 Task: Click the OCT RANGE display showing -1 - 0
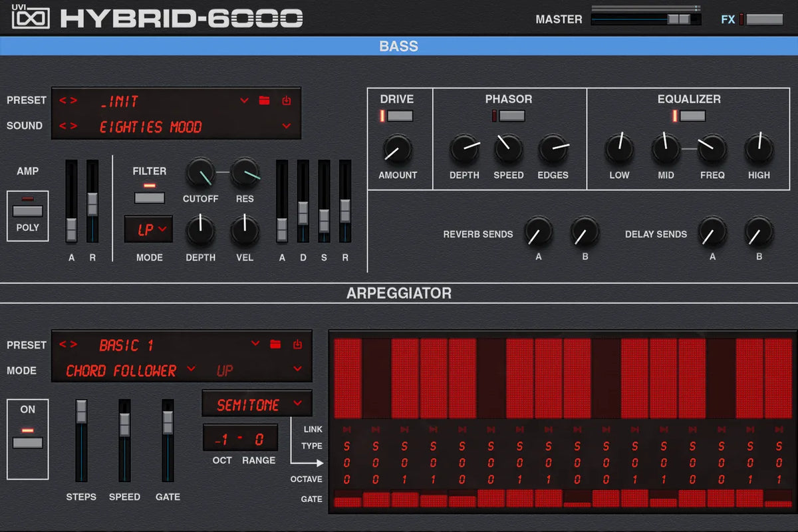241,437
